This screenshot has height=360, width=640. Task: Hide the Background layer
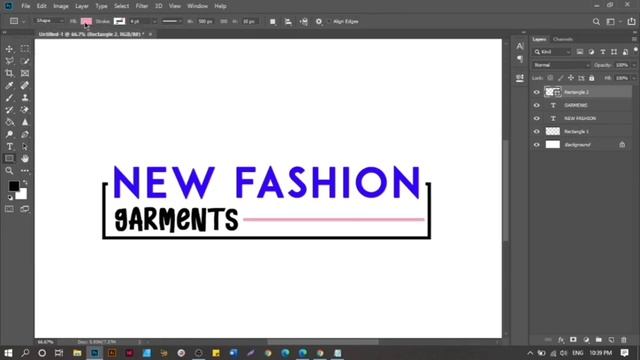[537, 144]
